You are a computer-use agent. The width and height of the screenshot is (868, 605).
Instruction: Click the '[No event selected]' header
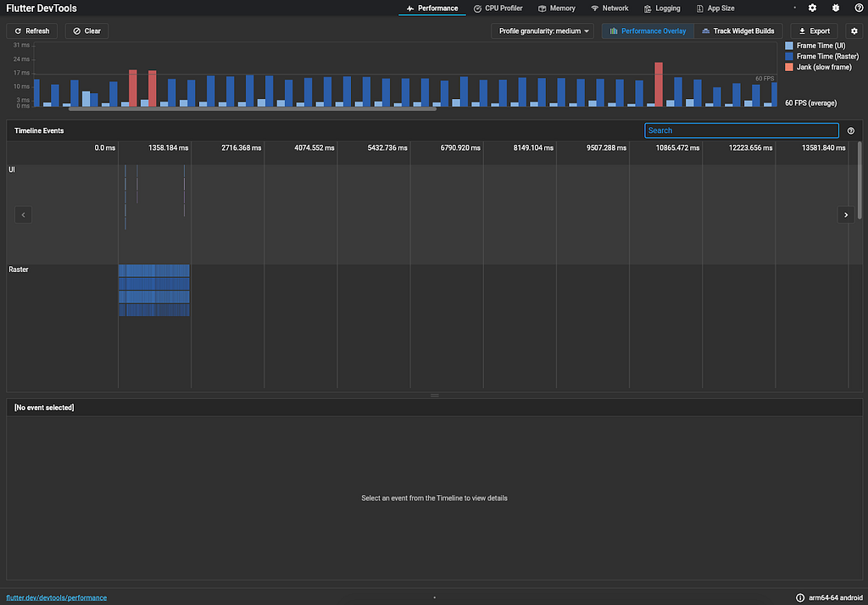click(x=44, y=408)
